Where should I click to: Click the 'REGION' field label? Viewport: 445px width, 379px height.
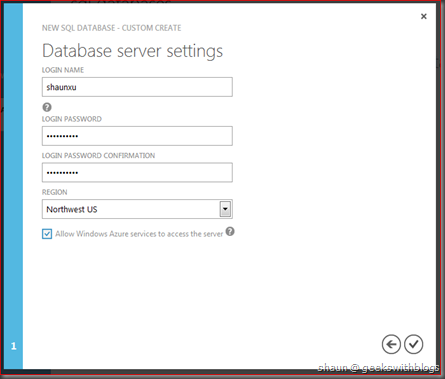point(54,192)
